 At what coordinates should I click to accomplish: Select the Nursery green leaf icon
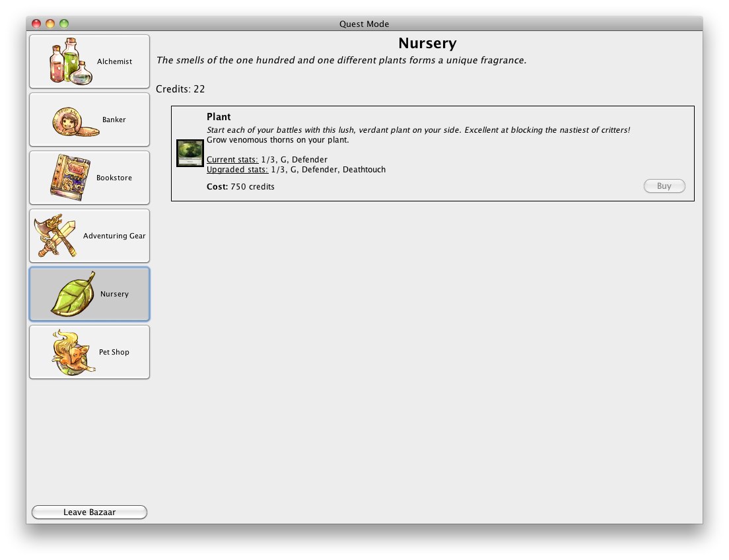(x=74, y=294)
